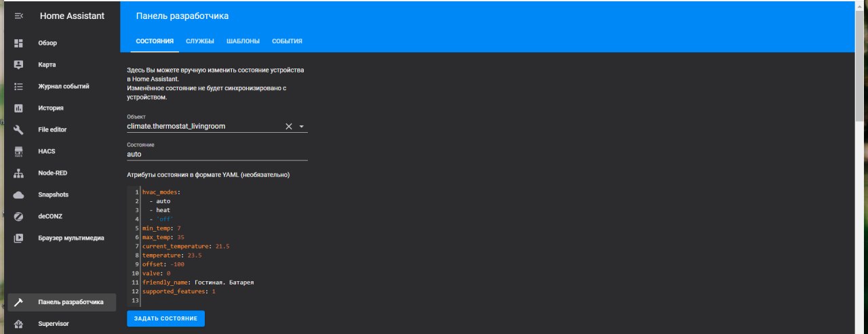Screen dimensions: 868x334
Task: Click the Node-RED sitemap icon
Action: point(19,173)
